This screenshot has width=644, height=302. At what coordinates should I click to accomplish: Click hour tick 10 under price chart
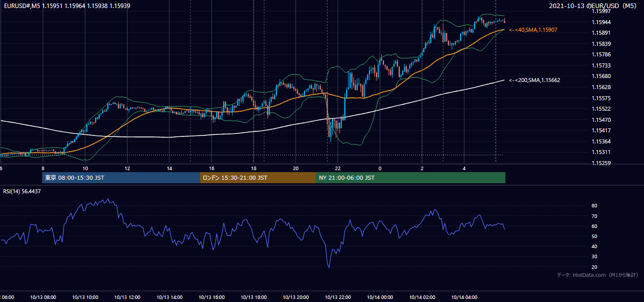[85, 168]
